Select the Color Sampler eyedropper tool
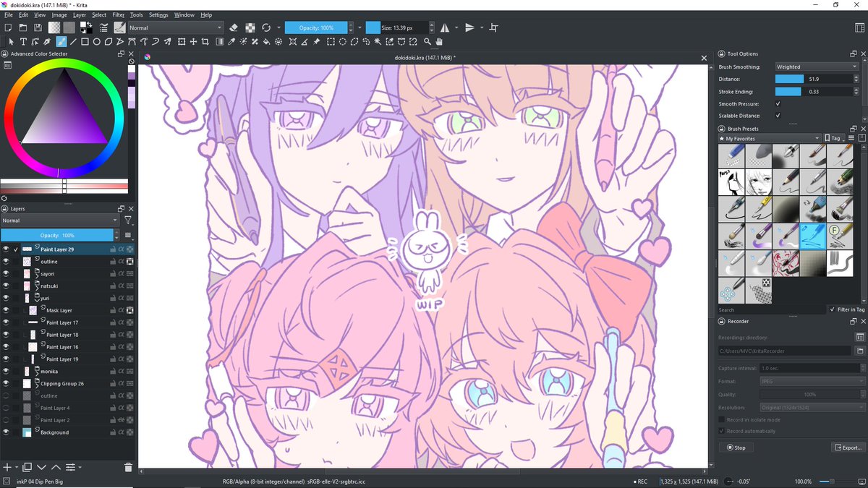Image resolution: width=868 pixels, height=488 pixels. click(x=231, y=41)
